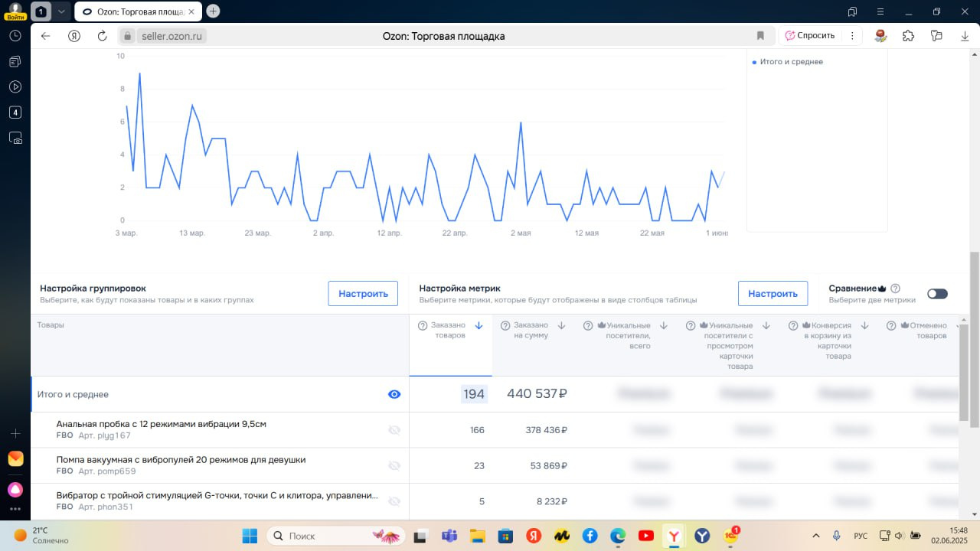This screenshot has height=551, width=980.
Task: Toggle the Сравнение comparison switch
Action: tap(937, 294)
